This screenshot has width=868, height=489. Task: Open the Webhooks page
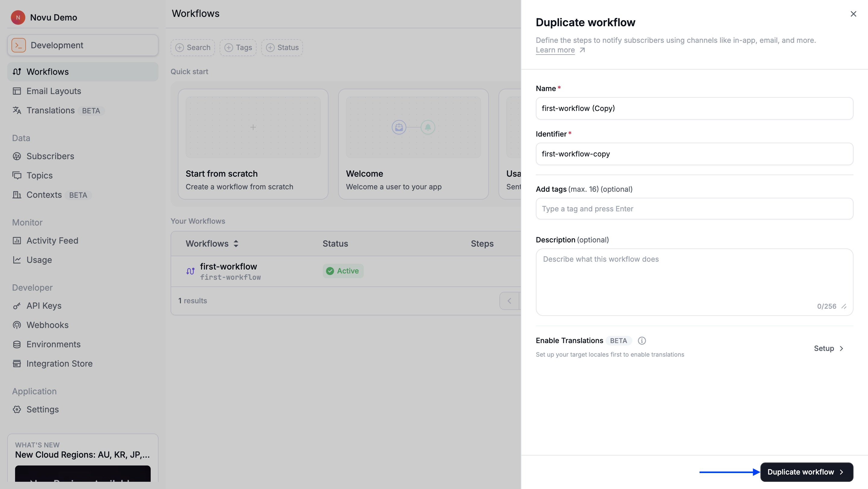(x=48, y=325)
